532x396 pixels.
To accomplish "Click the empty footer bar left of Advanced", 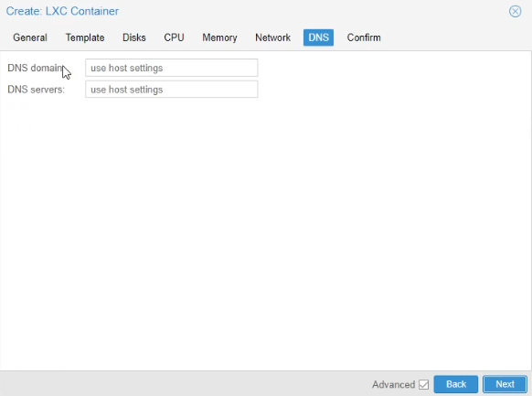I will [185, 384].
